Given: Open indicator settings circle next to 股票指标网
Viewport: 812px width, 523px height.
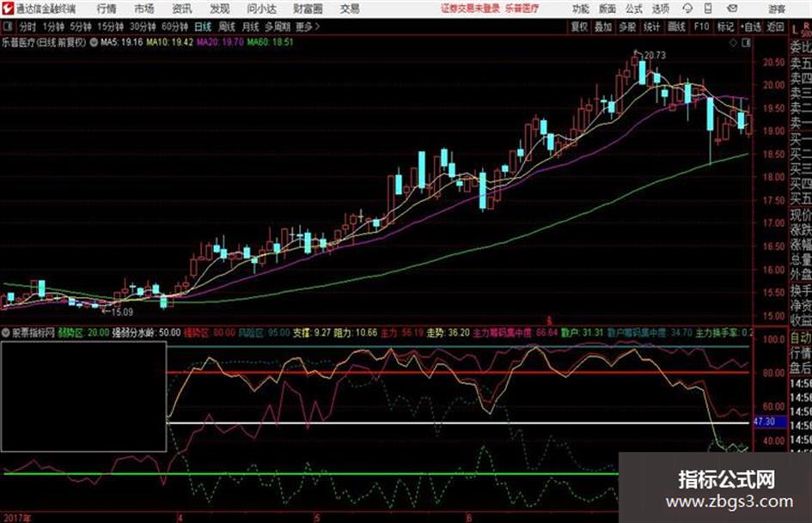Looking at the screenshot, I should pyautogui.click(x=6, y=332).
